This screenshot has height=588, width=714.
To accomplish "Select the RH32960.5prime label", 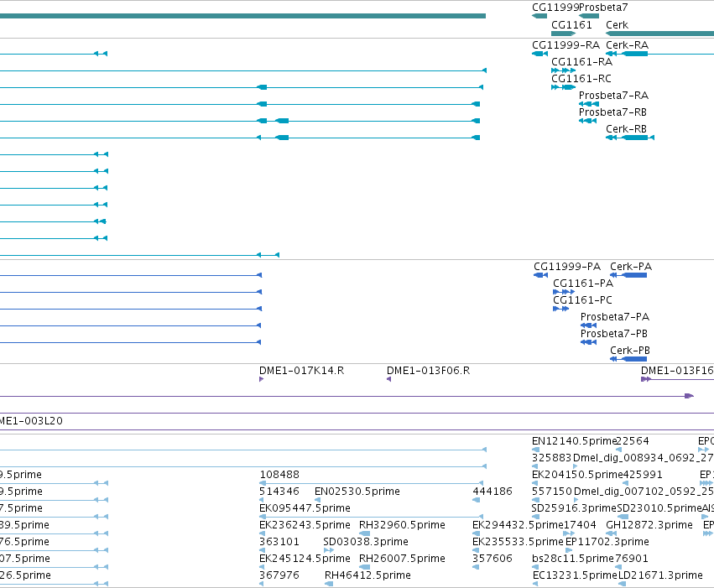I will (402, 525).
